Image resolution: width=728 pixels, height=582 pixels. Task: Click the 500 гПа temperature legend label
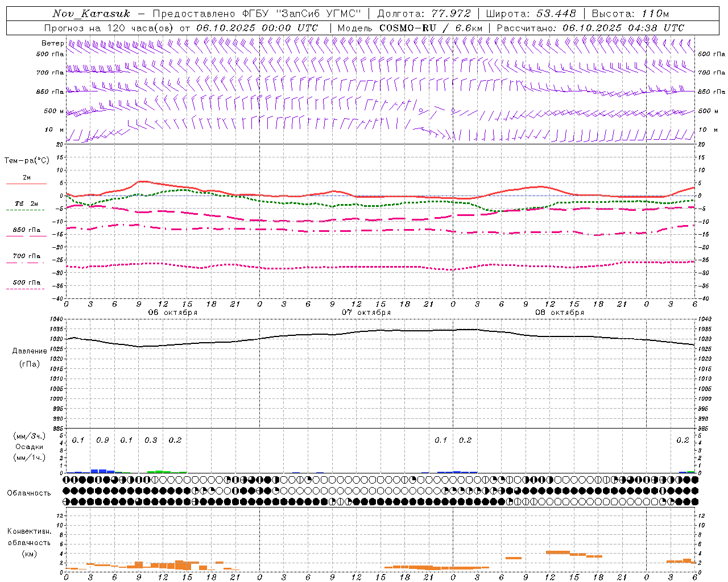pyautogui.click(x=27, y=282)
